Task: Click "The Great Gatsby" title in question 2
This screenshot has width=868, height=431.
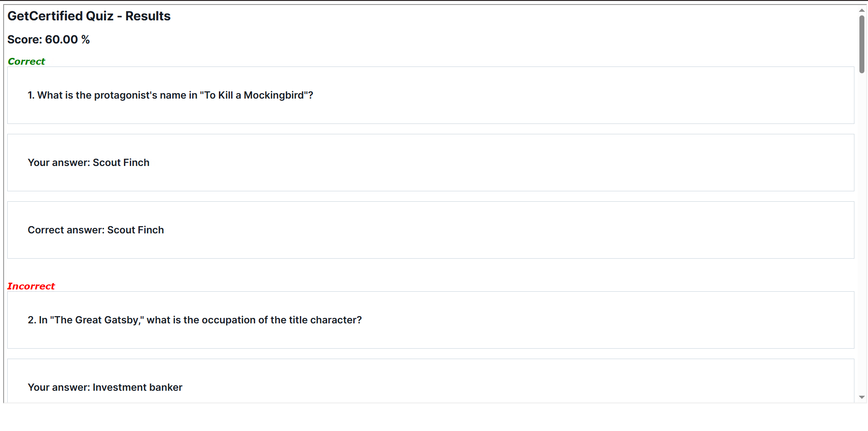Action: click(96, 320)
